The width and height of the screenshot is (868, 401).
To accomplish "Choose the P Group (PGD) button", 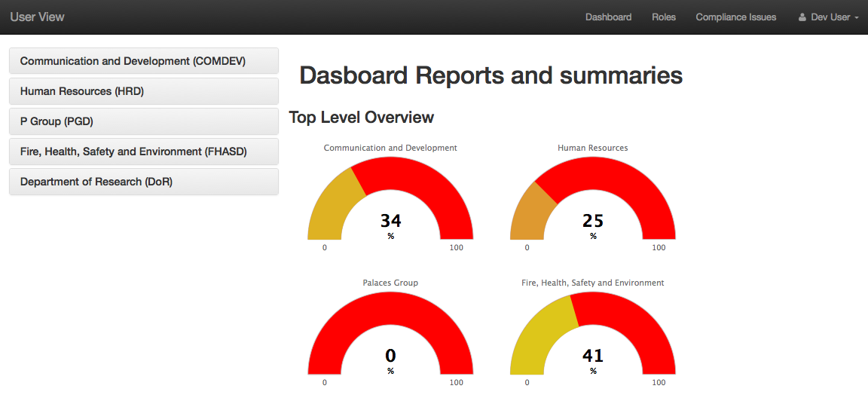I will pos(144,121).
